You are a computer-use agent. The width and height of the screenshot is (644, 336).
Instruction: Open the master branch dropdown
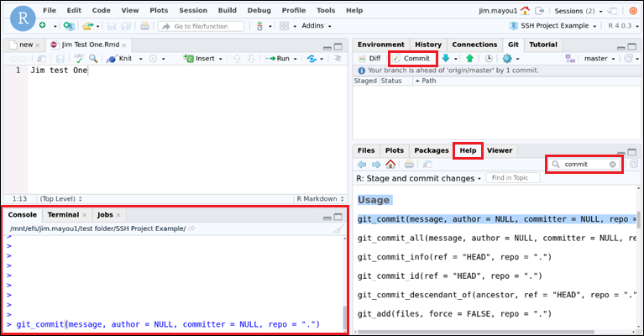(x=599, y=58)
